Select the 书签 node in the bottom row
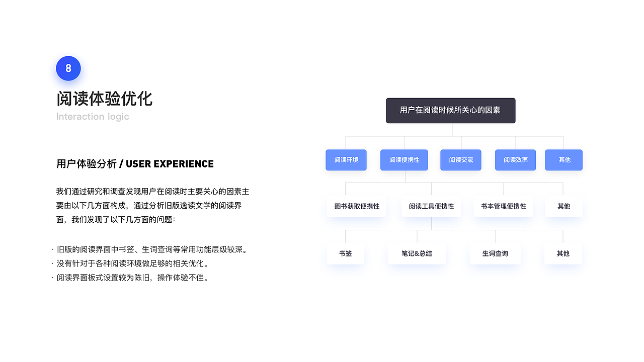The height and width of the screenshot is (362, 644). coord(346,254)
